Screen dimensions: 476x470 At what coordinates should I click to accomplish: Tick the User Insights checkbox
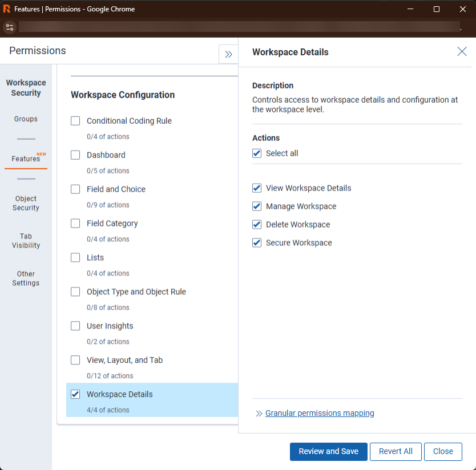tap(75, 326)
